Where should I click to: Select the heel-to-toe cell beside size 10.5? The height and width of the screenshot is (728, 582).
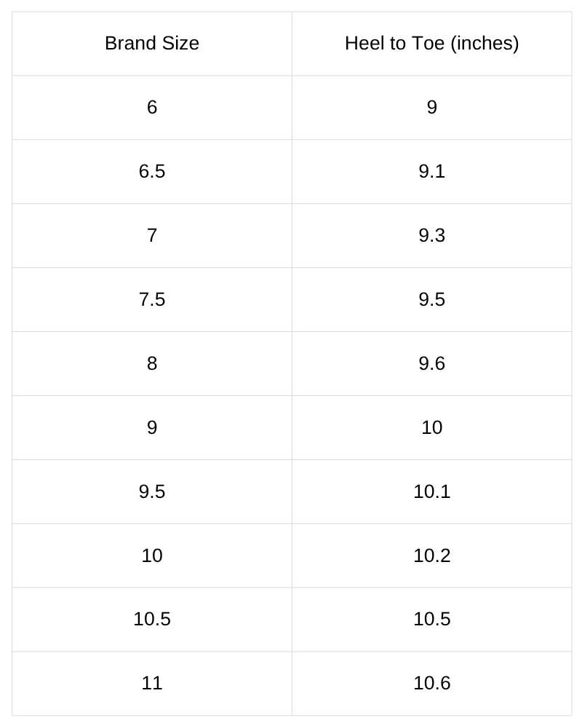(x=431, y=620)
